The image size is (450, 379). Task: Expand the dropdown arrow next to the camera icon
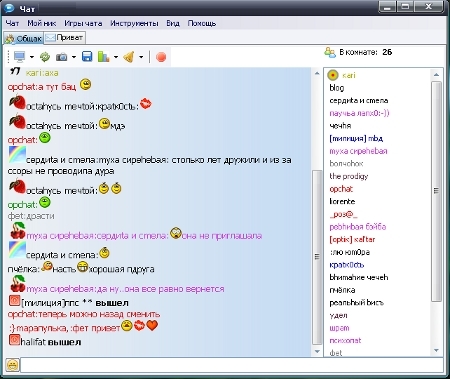point(74,57)
